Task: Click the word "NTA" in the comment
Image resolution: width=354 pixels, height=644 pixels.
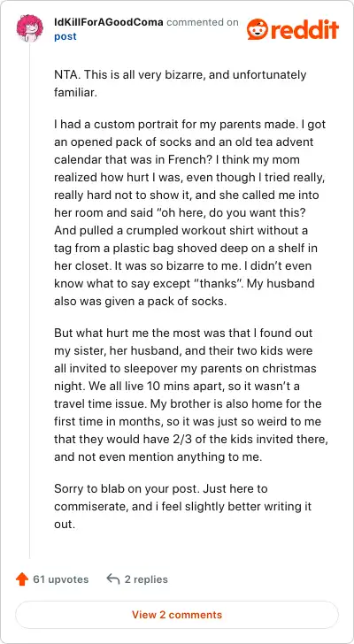Action: (x=65, y=75)
